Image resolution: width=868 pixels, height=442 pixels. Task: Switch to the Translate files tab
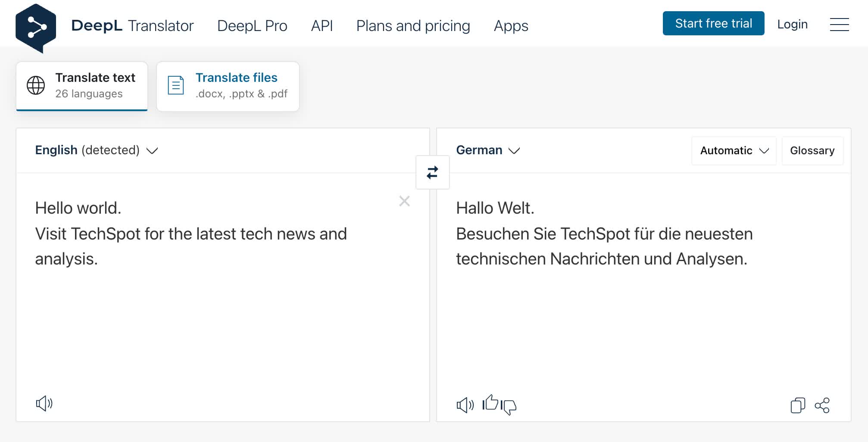(x=228, y=86)
